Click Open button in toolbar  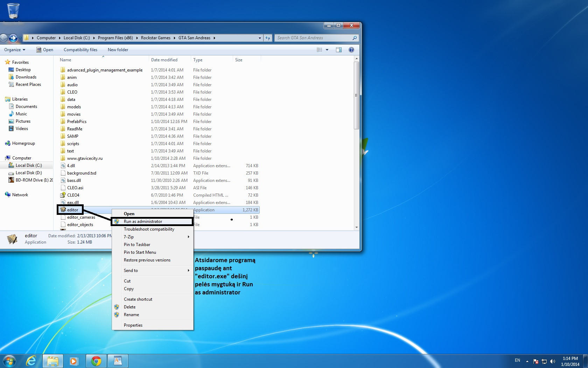(45, 50)
